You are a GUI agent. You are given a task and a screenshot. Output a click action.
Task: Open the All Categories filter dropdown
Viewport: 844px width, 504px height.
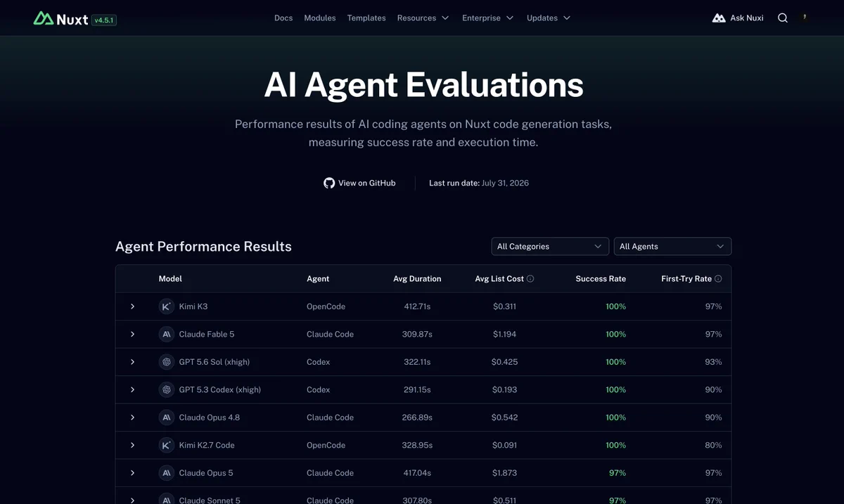click(x=550, y=247)
